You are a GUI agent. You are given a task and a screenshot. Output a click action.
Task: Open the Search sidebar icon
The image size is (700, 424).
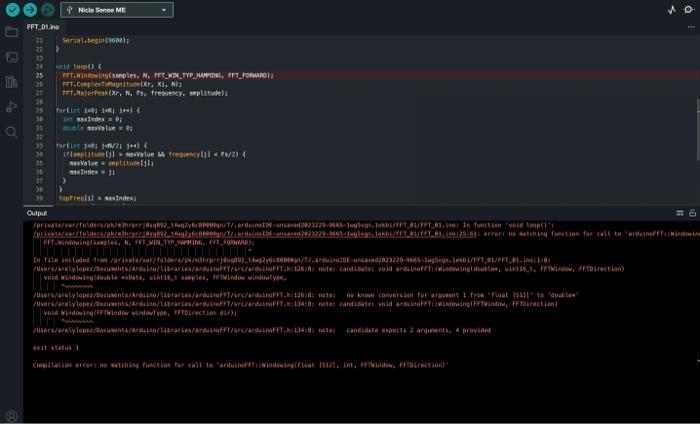tap(12, 133)
